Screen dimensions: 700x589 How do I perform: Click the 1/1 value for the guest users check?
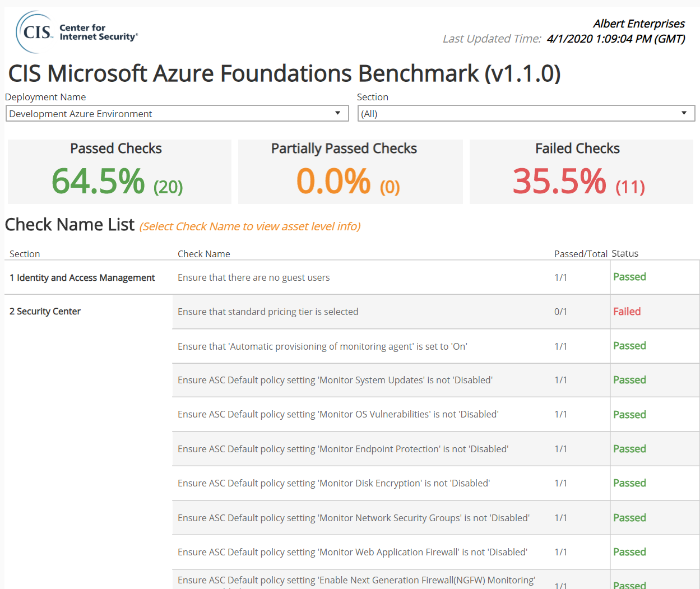pos(560,277)
